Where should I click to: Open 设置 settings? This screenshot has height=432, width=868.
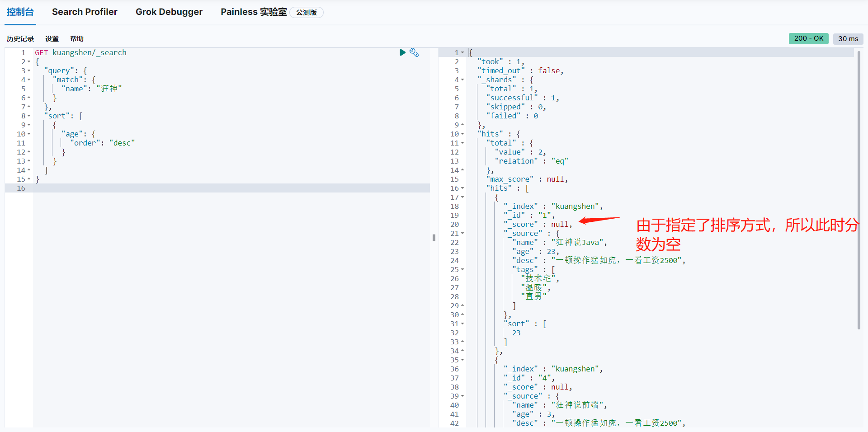click(x=52, y=39)
